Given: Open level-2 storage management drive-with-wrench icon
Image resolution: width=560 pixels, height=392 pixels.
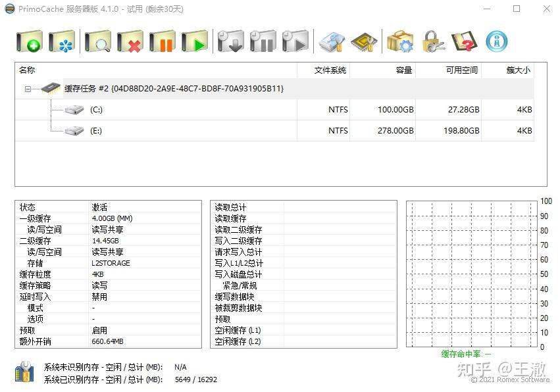Looking at the screenshot, I should click(x=332, y=42).
